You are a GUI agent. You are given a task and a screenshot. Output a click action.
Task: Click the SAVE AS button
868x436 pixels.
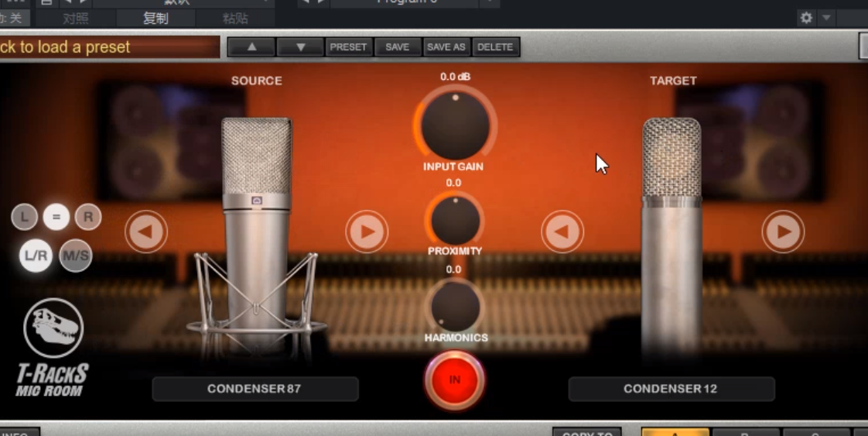tap(446, 47)
